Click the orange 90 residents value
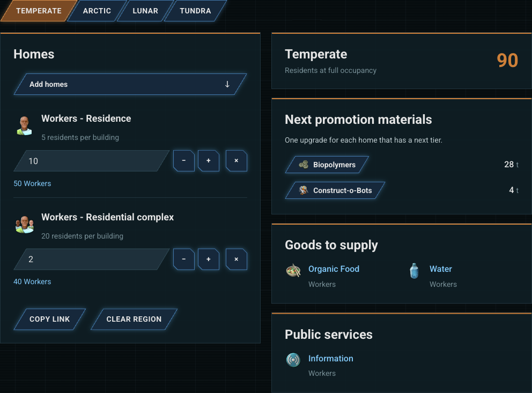This screenshot has height=393, width=532. pos(507,61)
